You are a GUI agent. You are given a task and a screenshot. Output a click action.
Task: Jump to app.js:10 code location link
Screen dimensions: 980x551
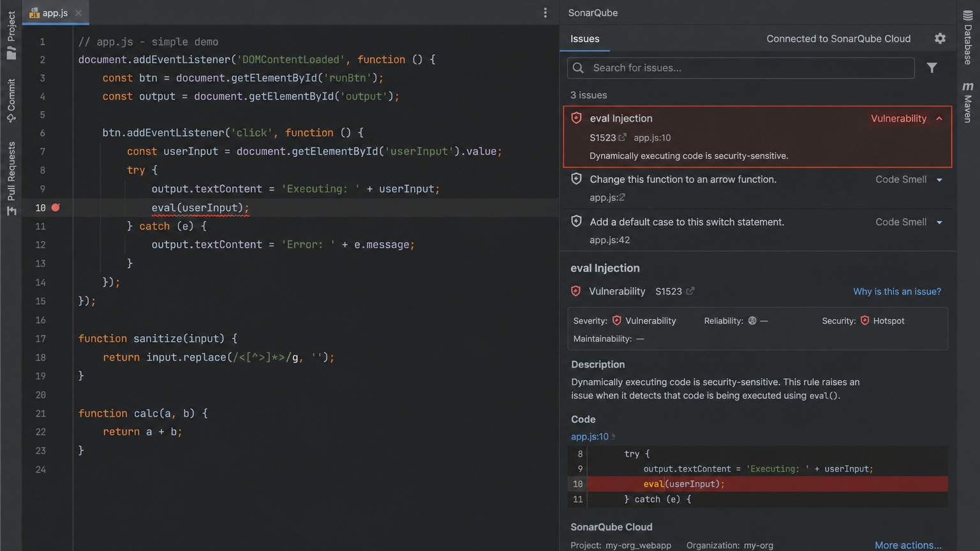590,436
